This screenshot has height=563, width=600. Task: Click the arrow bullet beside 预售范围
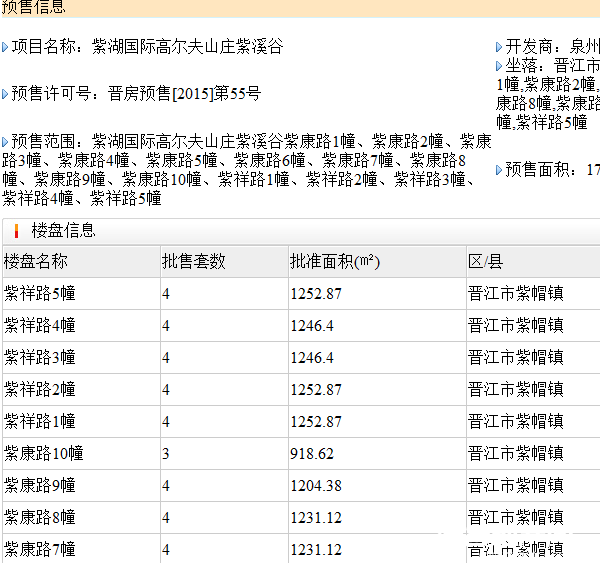[5, 142]
